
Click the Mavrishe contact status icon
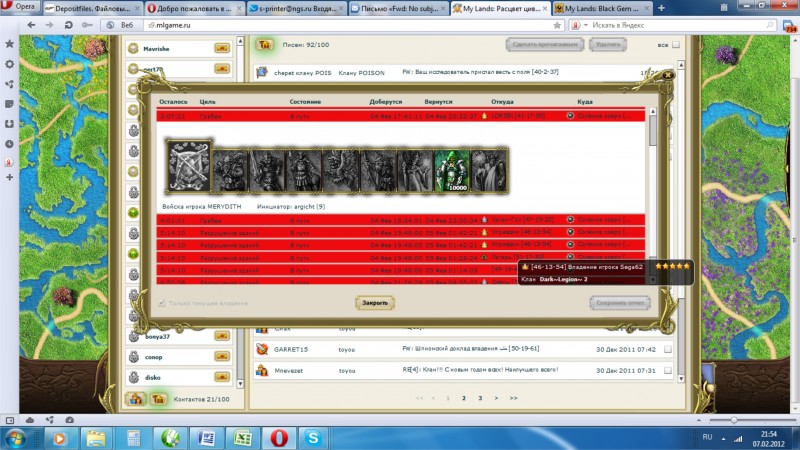tap(133, 48)
